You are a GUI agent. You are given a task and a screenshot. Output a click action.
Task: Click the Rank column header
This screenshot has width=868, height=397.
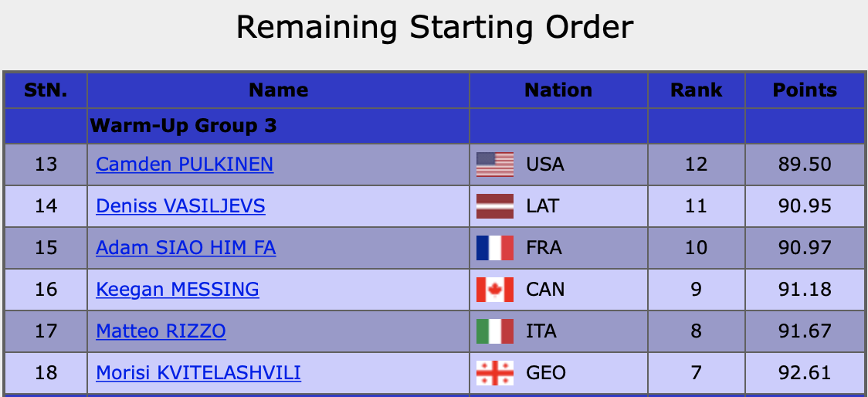(696, 90)
